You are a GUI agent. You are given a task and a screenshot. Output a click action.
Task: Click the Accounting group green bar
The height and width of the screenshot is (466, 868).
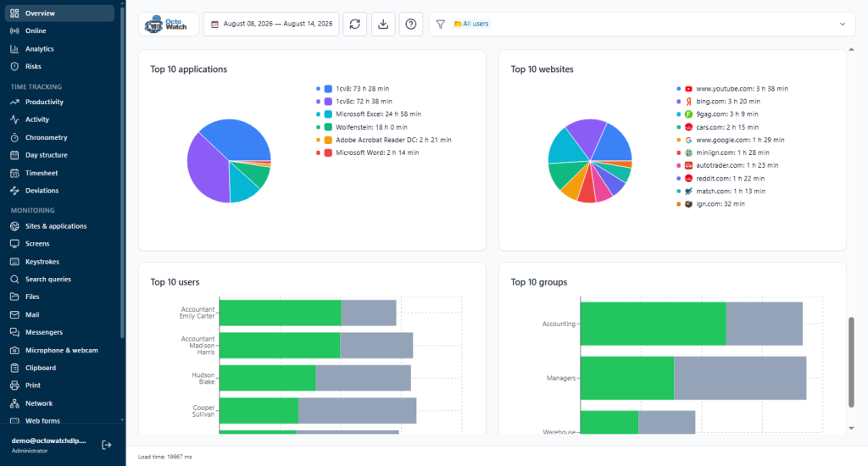654,324
